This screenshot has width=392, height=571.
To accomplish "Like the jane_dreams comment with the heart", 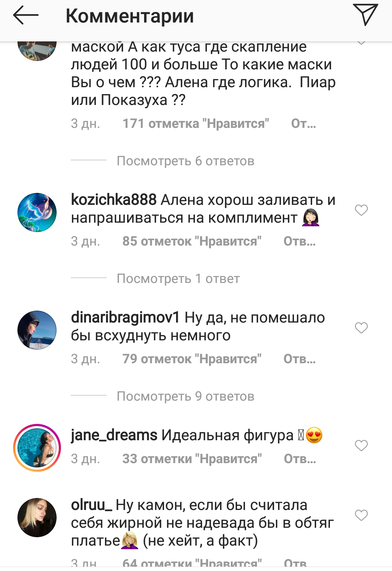I will tap(361, 445).
